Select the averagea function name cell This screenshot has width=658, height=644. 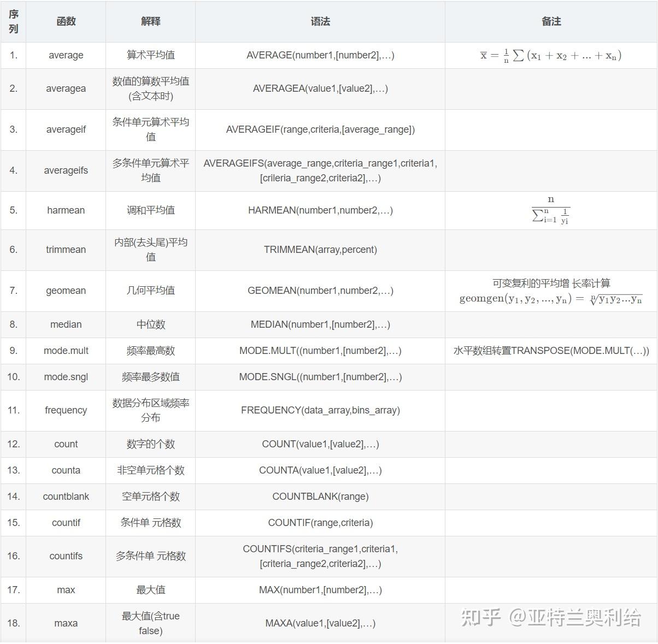pos(66,88)
